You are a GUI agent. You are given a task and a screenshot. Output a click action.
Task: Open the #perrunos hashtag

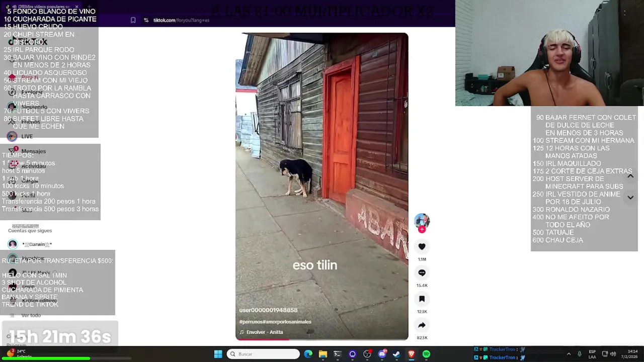250,322
